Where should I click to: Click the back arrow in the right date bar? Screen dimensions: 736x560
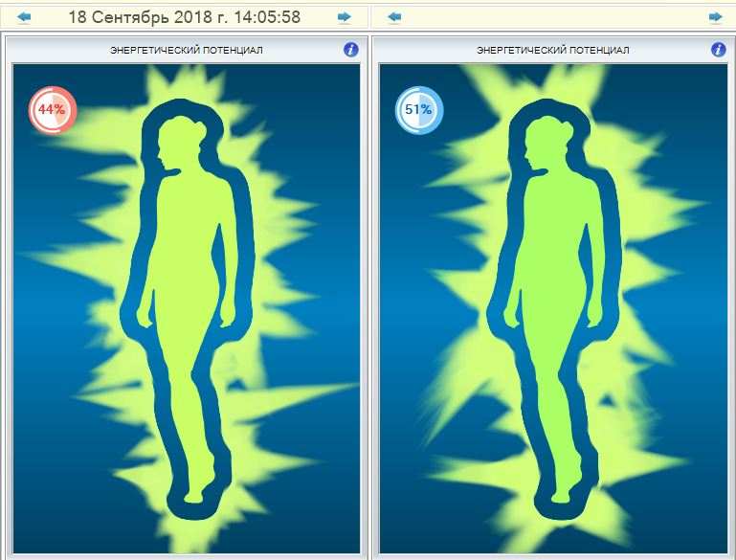pos(394,17)
